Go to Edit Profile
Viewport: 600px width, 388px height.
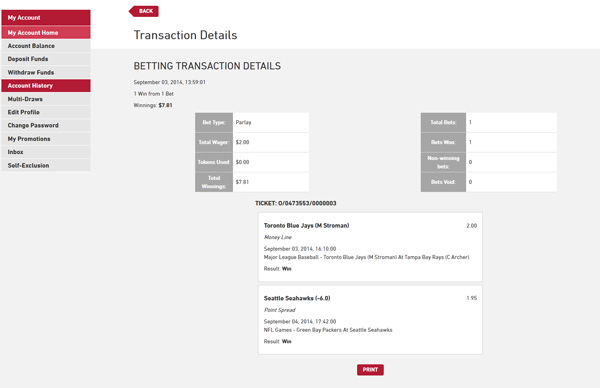(46, 112)
